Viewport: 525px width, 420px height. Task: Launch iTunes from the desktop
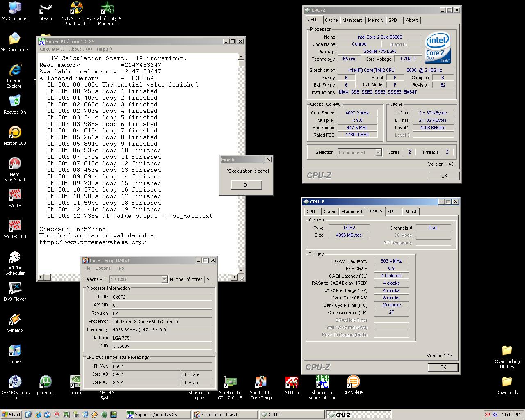click(15, 354)
